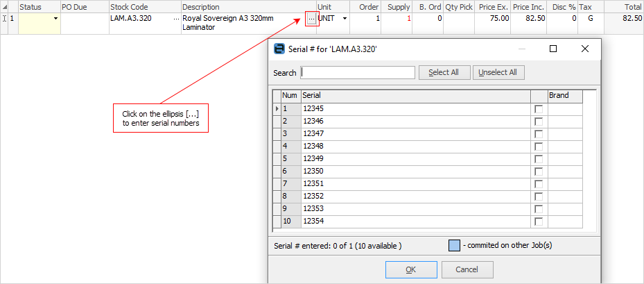Click the Brand column header in dialog
This screenshot has height=284, width=644.
click(x=565, y=96)
